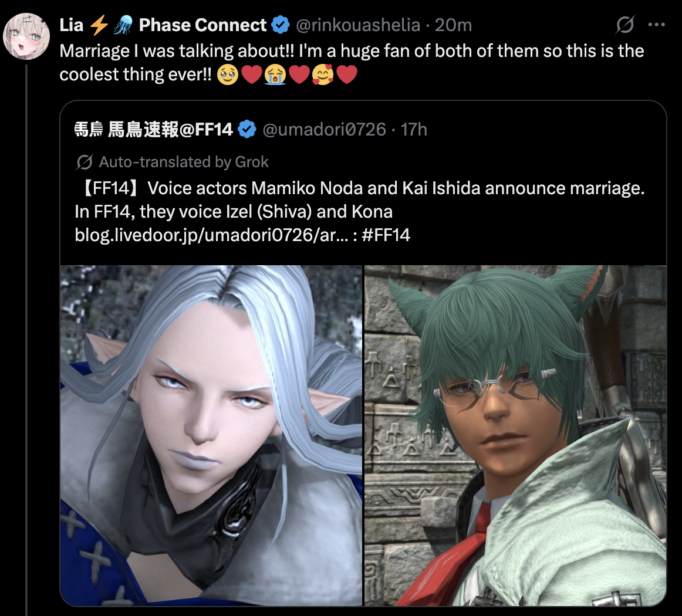
Task: Open the right image of green-haired Kona
Action: [515, 435]
